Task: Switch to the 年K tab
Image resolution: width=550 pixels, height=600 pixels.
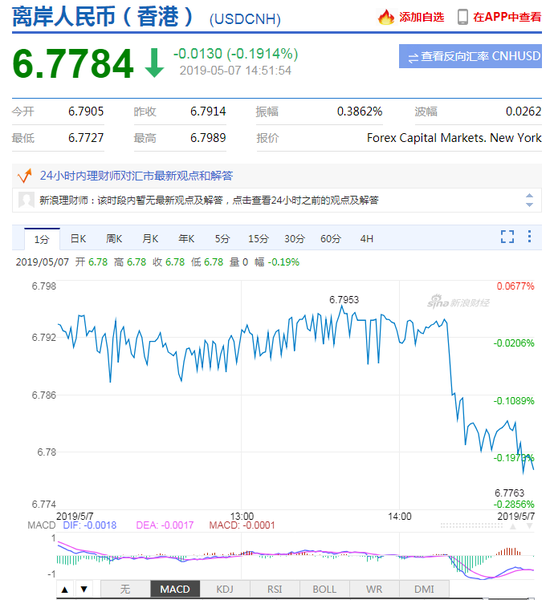Action: (x=186, y=239)
